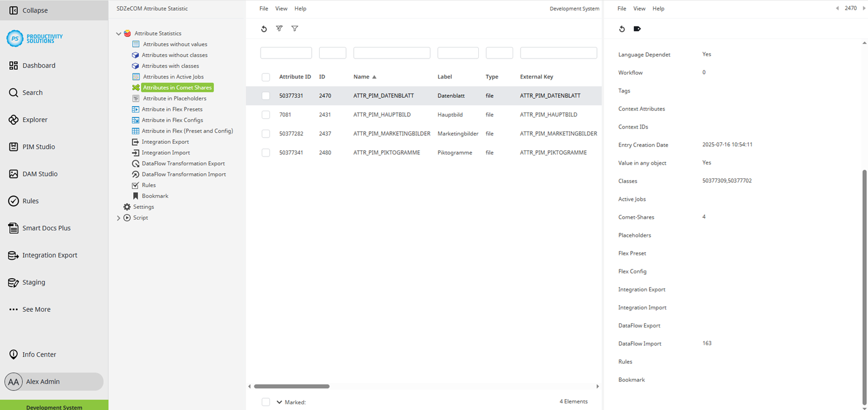Toggle the select-all checkbox in the list header

coord(266,76)
